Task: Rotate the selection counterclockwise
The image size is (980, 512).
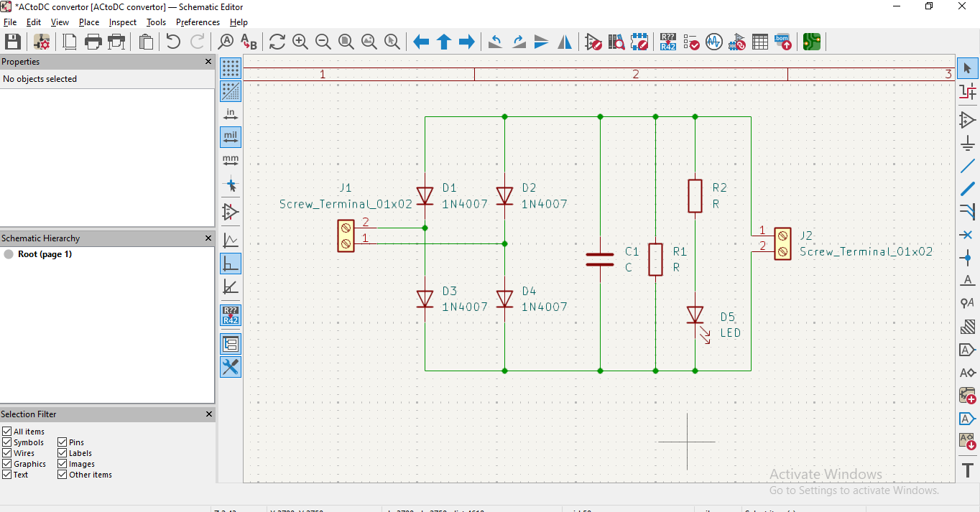Action: click(x=495, y=42)
